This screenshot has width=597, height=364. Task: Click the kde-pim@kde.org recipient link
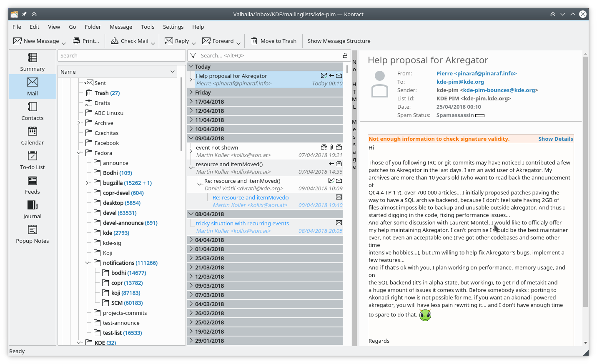(x=460, y=82)
